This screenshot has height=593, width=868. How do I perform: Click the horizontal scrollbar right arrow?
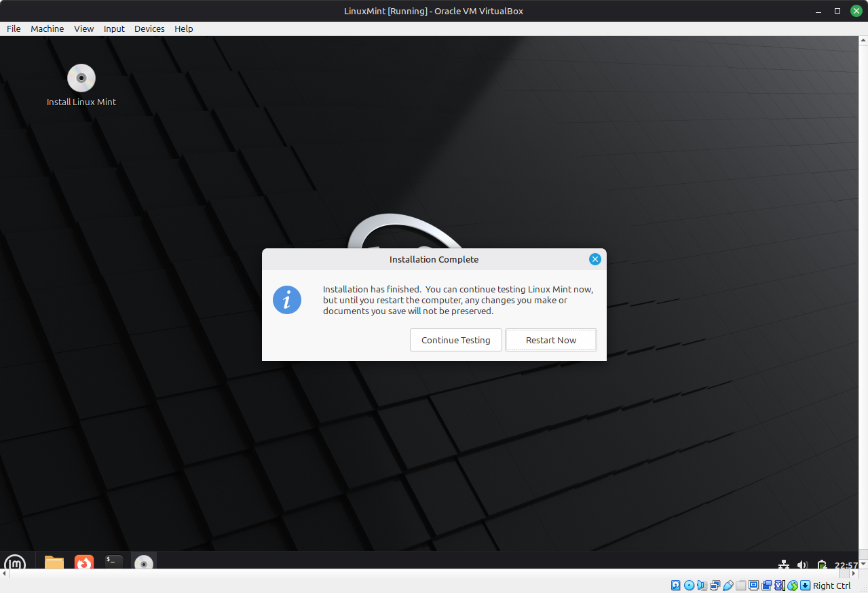pyautogui.click(x=855, y=573)
